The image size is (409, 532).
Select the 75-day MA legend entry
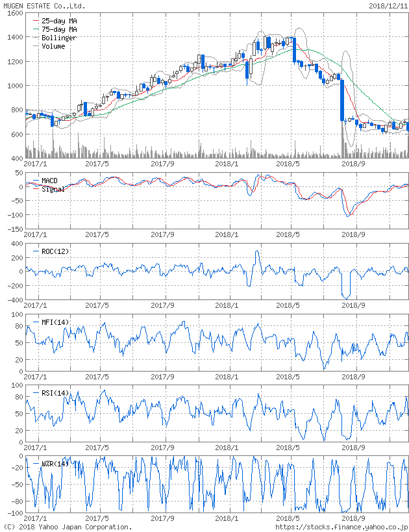(59, 29)
